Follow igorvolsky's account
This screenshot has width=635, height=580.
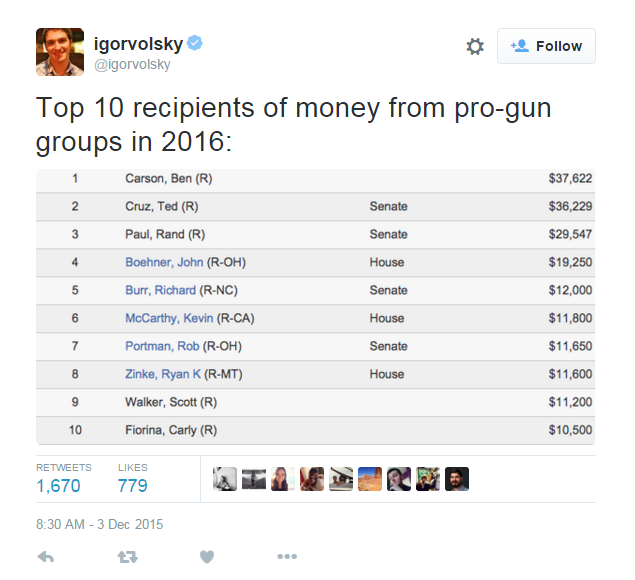(546, 46)
